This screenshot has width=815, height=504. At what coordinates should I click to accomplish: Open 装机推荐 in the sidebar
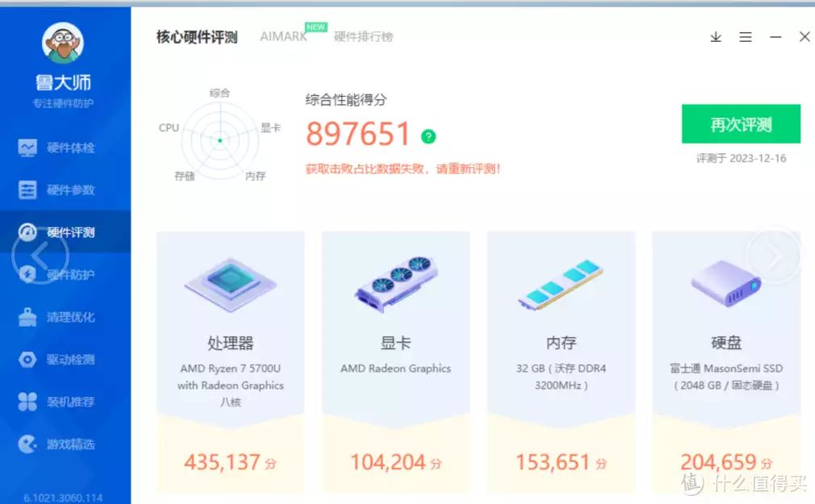click(65, 402)
